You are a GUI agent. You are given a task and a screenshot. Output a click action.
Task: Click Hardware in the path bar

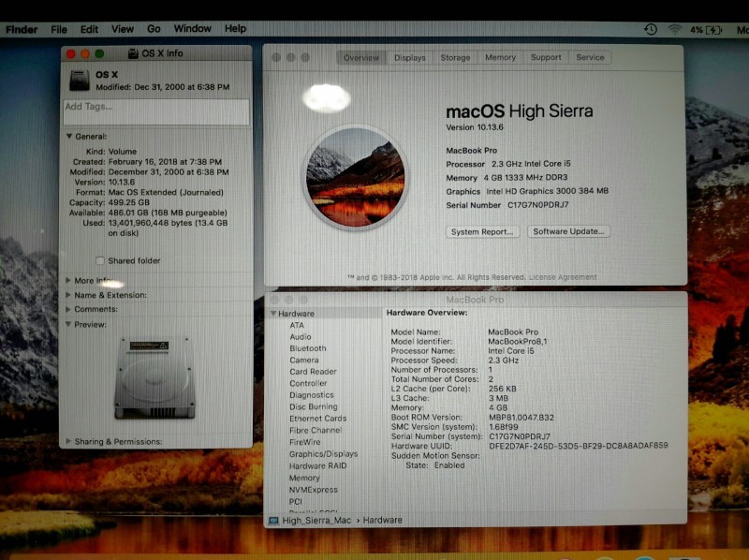coord(382,520)
